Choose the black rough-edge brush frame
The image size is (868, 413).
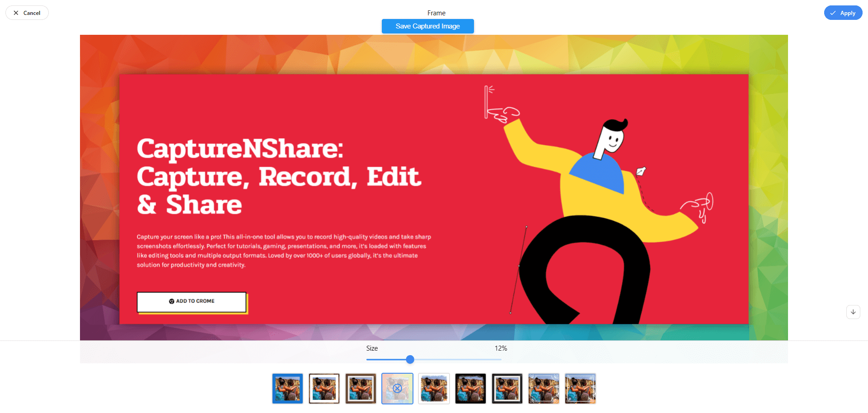pyautogui.click(x=470, y=389)
